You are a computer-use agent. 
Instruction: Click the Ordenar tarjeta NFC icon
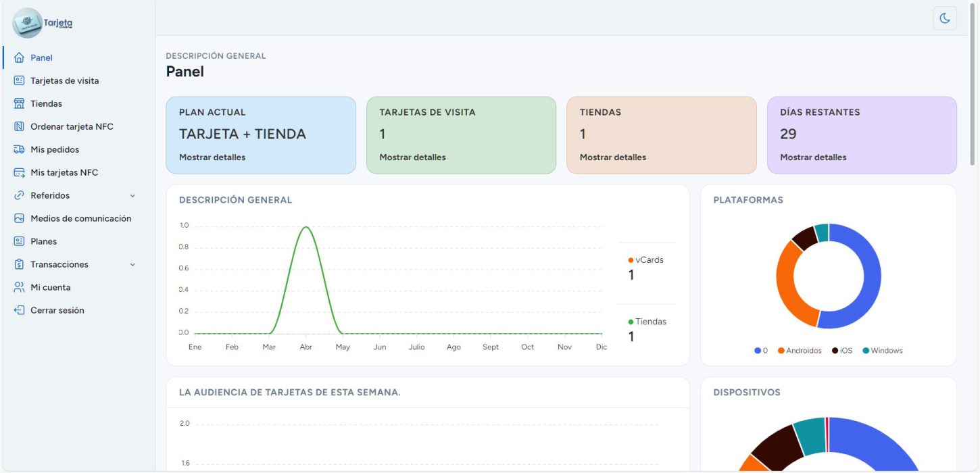[x=19, y=127]
